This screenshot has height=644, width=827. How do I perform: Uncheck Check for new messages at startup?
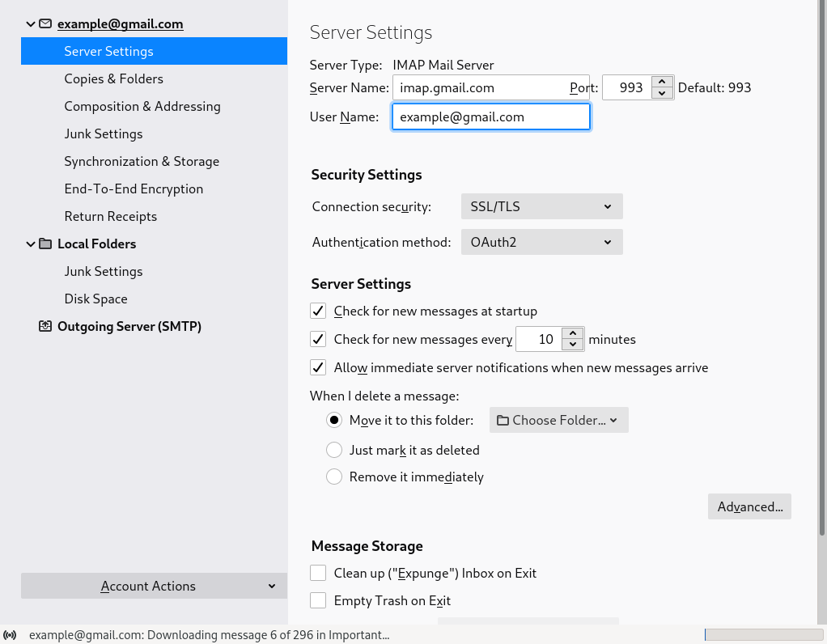point(317,311)
